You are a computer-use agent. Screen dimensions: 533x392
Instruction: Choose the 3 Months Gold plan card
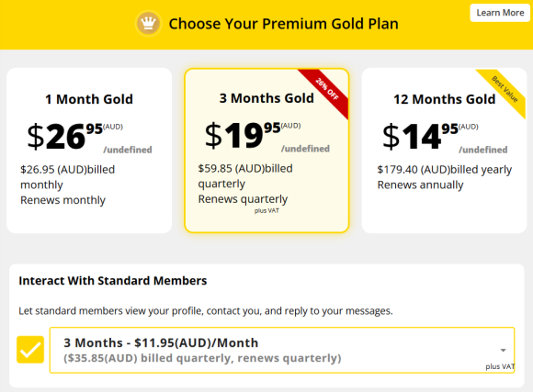pos(266,151)
